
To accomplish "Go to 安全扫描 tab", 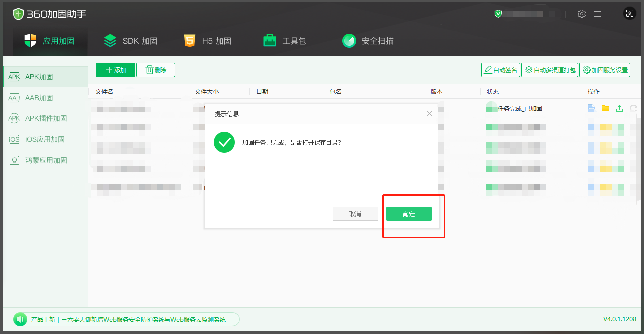I will click(x=368, y=41).
